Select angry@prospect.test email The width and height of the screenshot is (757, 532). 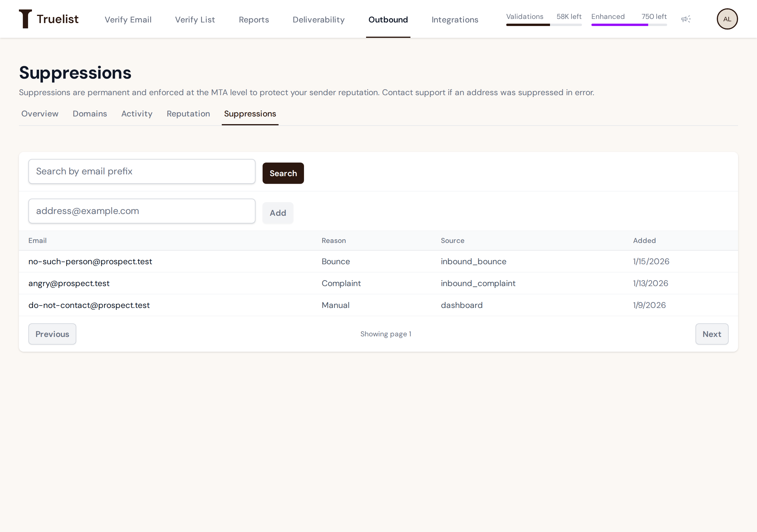69,283
